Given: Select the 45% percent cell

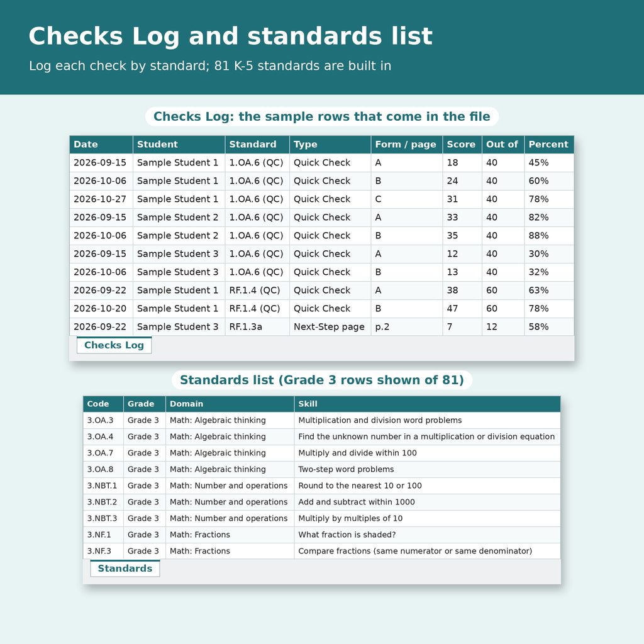Looking at the screenshot, I should point(549,163).
